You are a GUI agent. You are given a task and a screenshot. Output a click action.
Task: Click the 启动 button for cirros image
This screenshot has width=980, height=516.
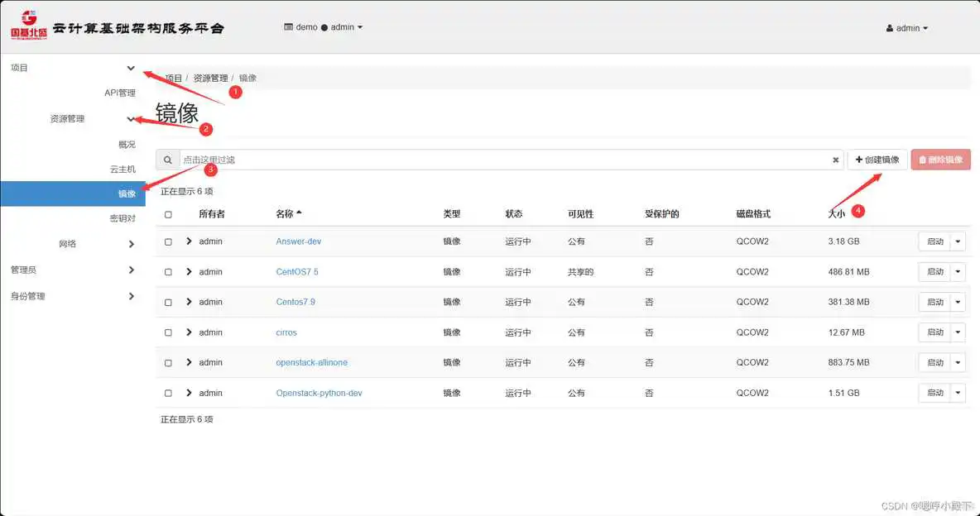tap(936, 332)
